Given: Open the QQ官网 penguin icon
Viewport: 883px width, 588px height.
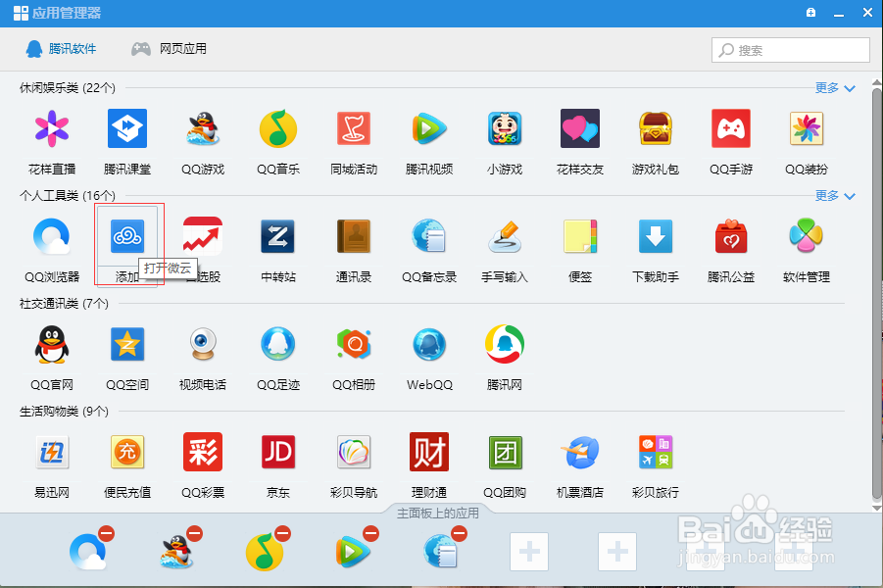Looking at the screenshot, I should tap(52, 344).
